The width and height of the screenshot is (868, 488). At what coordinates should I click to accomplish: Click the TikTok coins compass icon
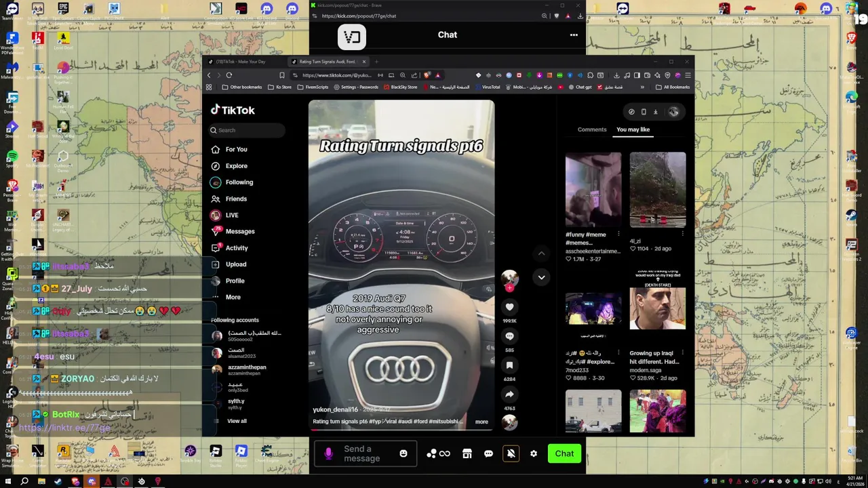point(631,112)
